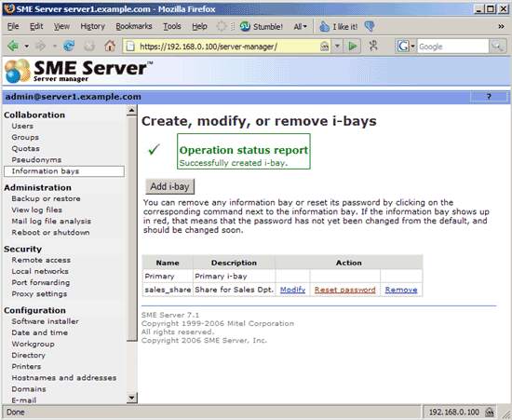Open Proxy settings

tap(39, 293)
